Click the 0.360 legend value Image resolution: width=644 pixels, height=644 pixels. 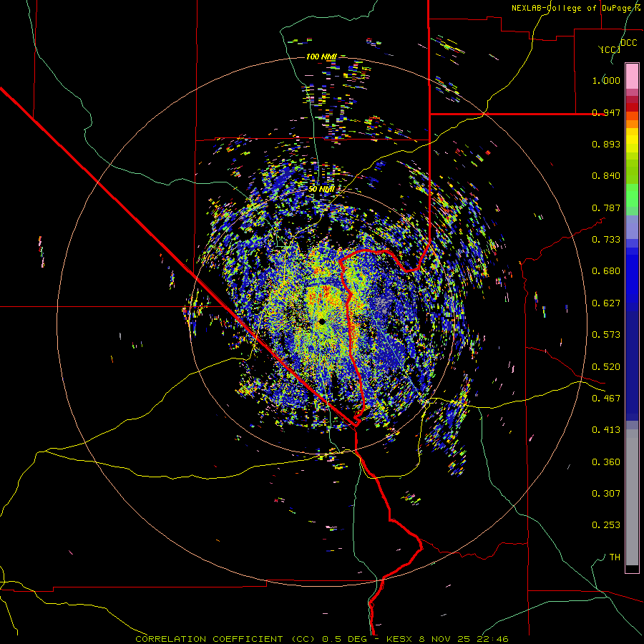[x=606, y=462]
